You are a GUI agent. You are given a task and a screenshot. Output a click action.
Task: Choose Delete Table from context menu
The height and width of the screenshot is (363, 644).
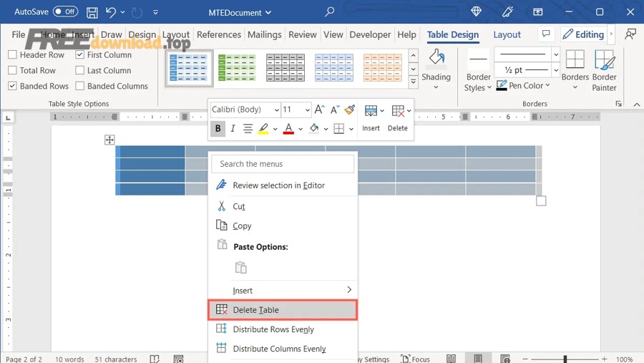pyautogui.click(x=283, y=309)
